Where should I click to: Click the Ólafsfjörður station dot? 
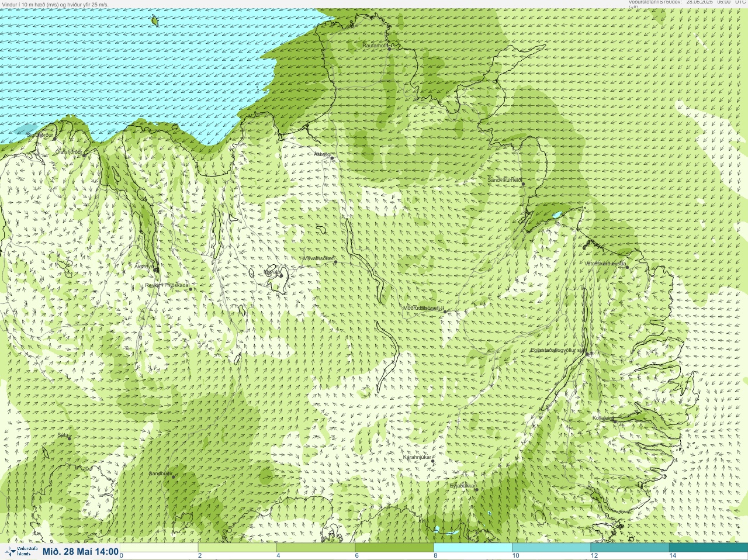(x=84, y=155)
